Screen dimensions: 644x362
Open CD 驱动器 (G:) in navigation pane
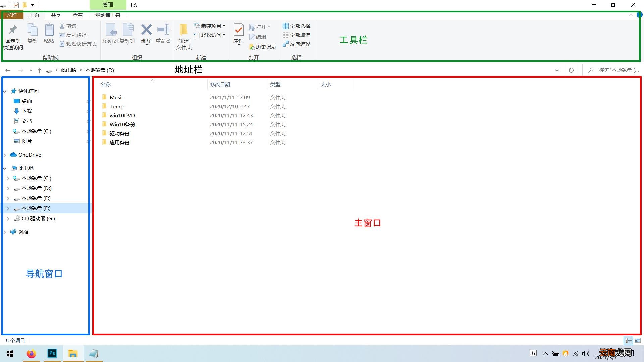[38, 219]
